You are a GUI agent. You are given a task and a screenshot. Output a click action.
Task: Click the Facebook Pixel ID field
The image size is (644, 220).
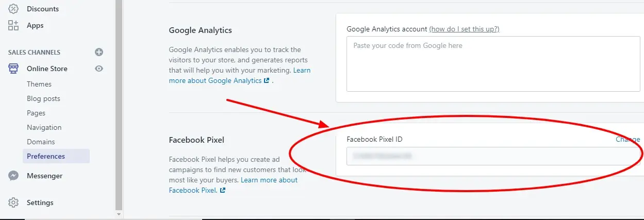click(x=492, y=156)
